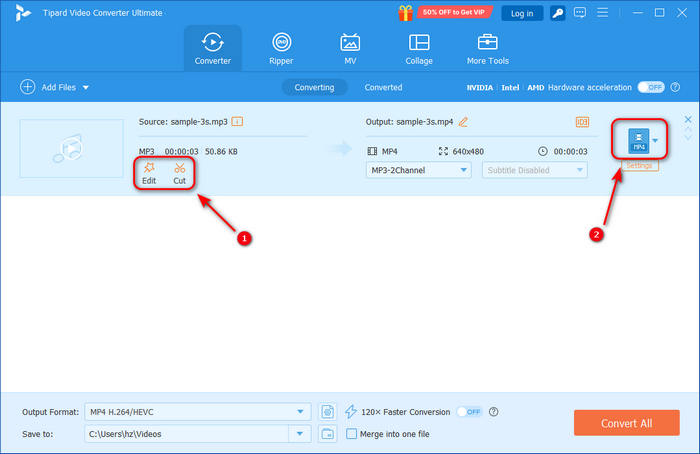The width and height of the screenshot is (700, 454).
Task: Expand the Add Files dropdown arrow
Action: coord(86,87)
